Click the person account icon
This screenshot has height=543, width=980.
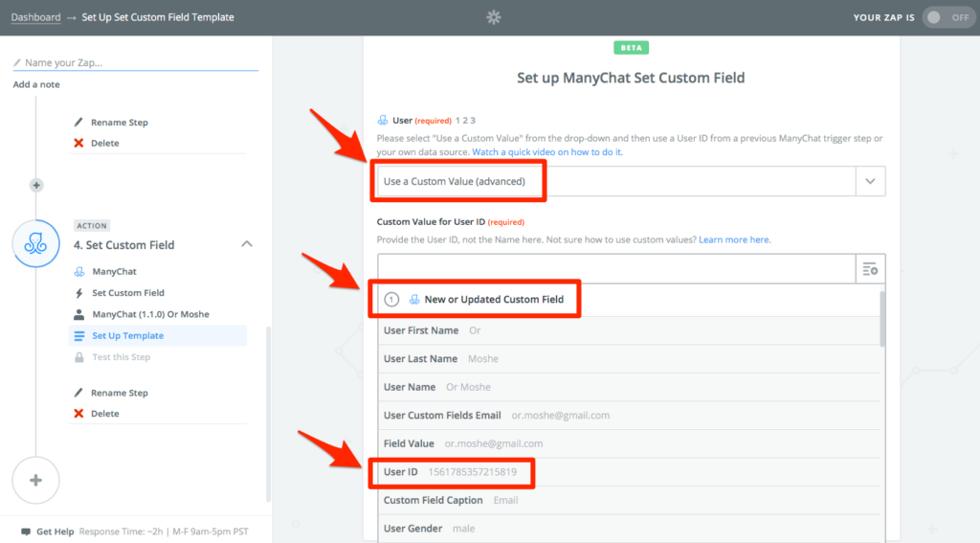click(79, 314)
